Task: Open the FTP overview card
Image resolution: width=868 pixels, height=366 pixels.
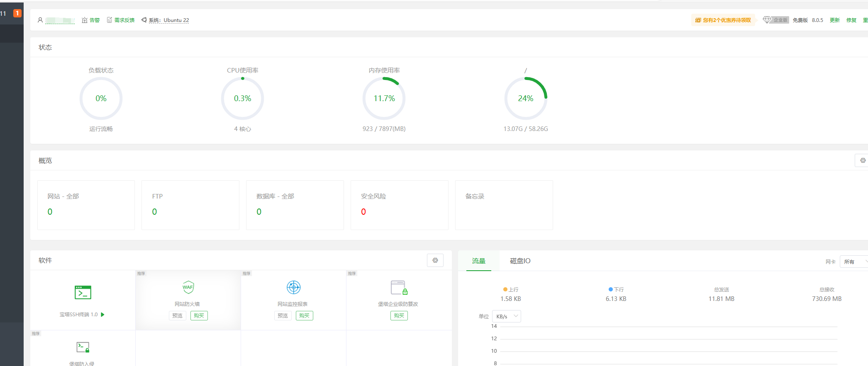Action: (x=190, y=205)
